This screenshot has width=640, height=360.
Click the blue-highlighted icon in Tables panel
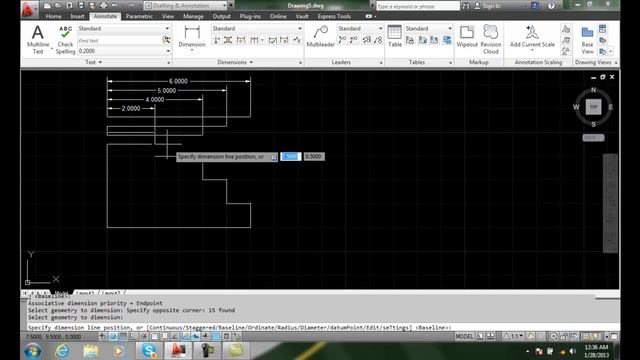pos(447,40)
